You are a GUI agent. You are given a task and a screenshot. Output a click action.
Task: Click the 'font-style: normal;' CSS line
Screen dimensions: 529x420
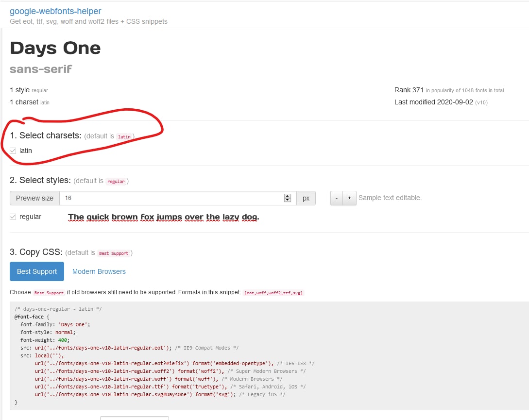click(x=48, y=332)
